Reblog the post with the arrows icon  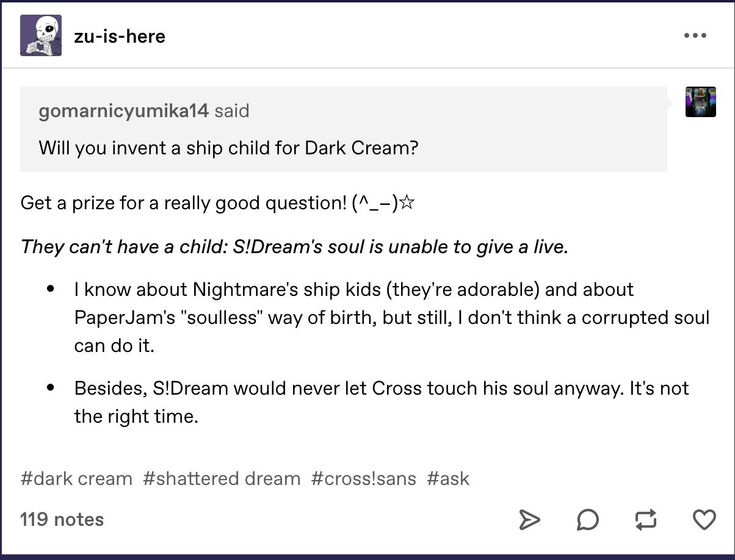645,520
